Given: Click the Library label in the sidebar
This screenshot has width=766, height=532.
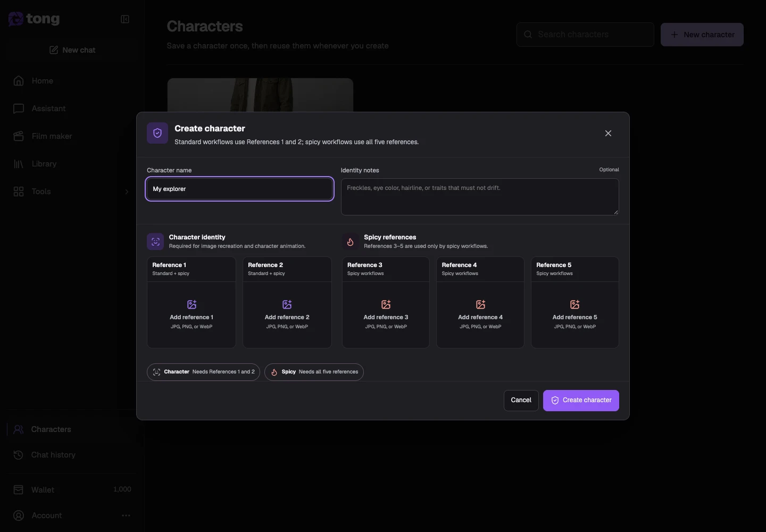Looking at the screenshot, I should [44, 164].
